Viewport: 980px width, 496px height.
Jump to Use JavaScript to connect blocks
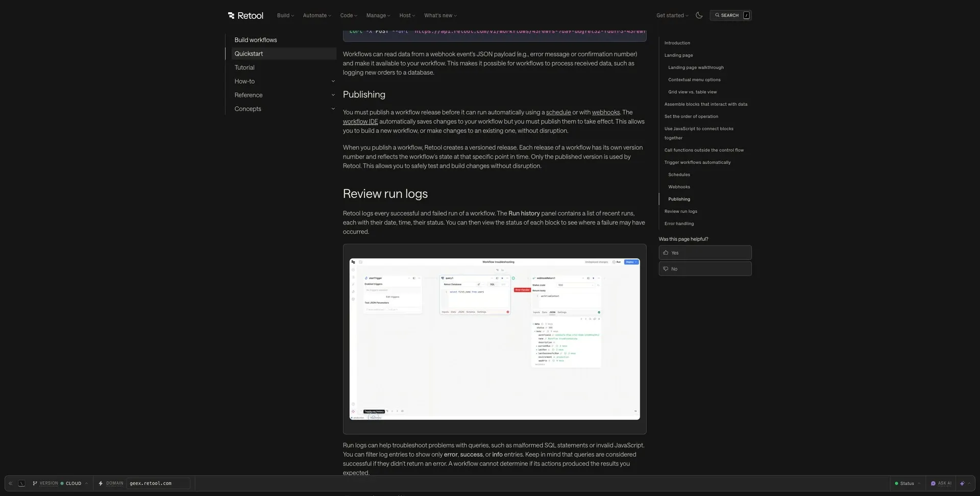[x=699, y=133]
